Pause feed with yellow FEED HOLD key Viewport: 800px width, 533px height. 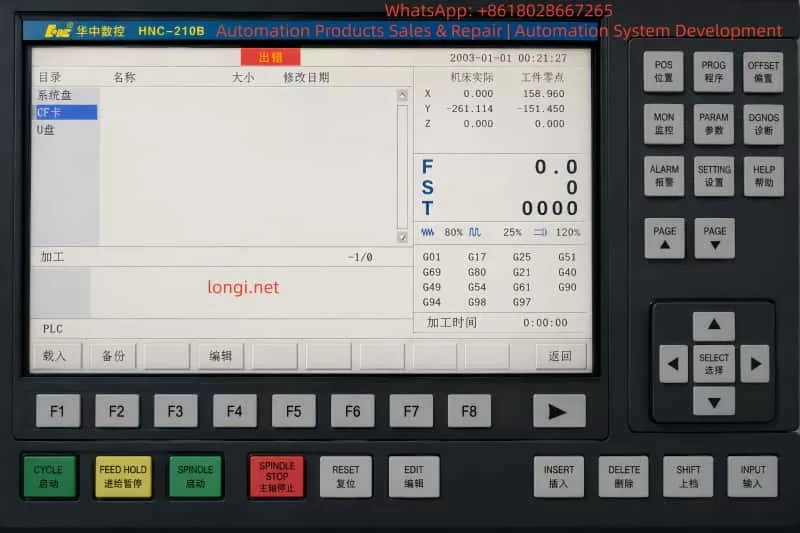click(x=123, y=476)
